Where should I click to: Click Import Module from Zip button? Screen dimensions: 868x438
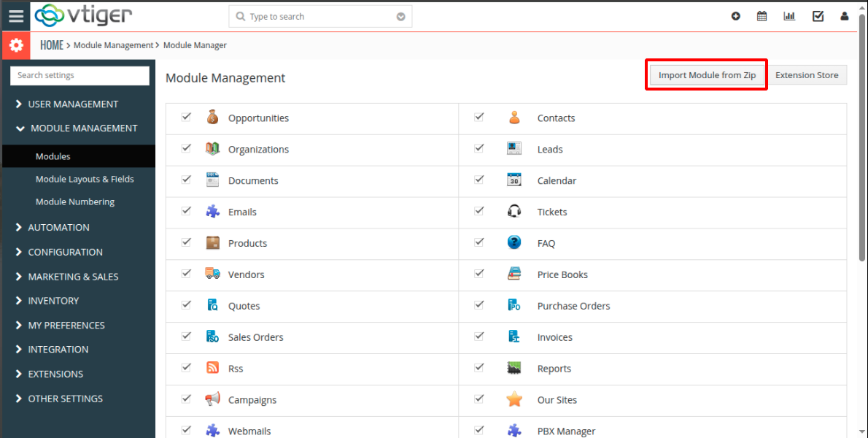pos(707,74)
